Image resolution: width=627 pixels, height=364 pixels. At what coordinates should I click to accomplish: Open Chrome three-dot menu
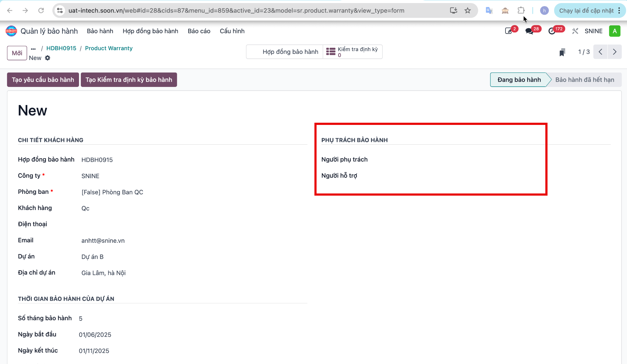619,11
